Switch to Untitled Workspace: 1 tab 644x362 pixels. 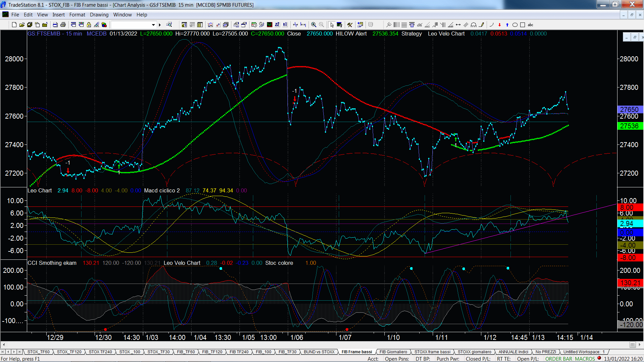pyautogui.click(x=584, y=352)
